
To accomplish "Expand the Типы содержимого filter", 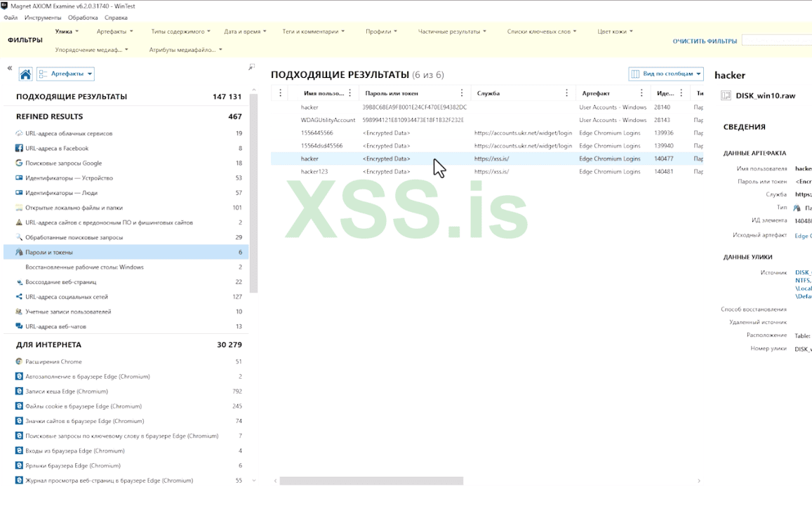I will (181, 32).
